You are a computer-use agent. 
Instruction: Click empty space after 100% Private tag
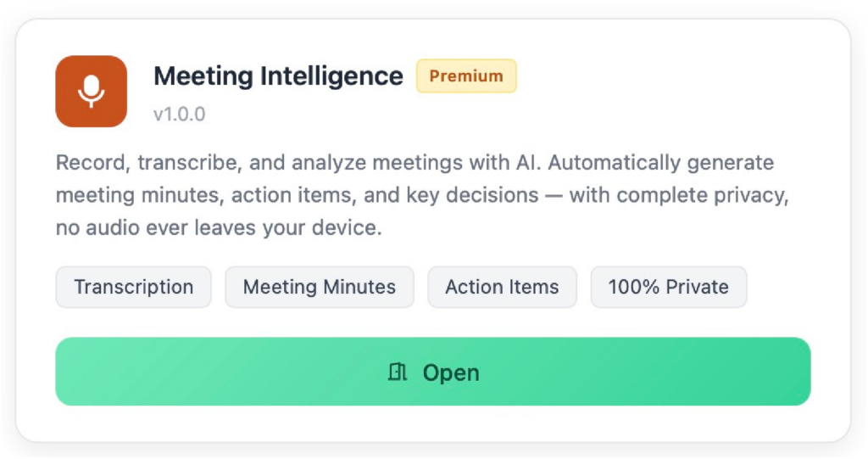779,287
